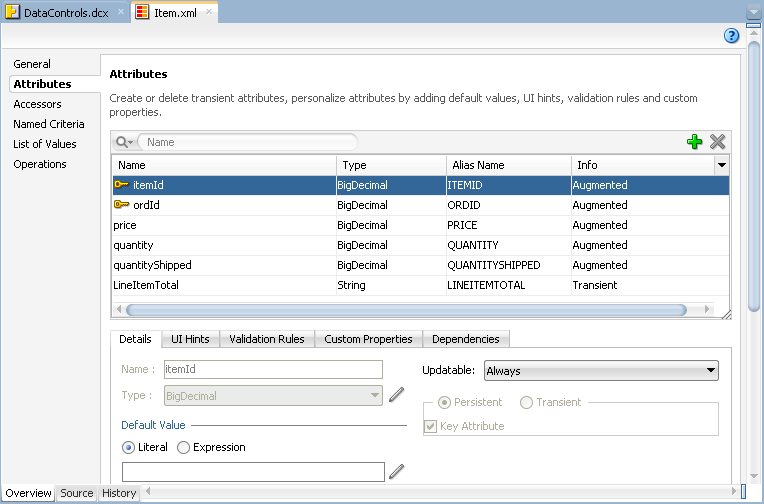
Task: Click the QUANTITYSHIPPED alias cell
Action: pyautogui.click(x=509, y=265)
